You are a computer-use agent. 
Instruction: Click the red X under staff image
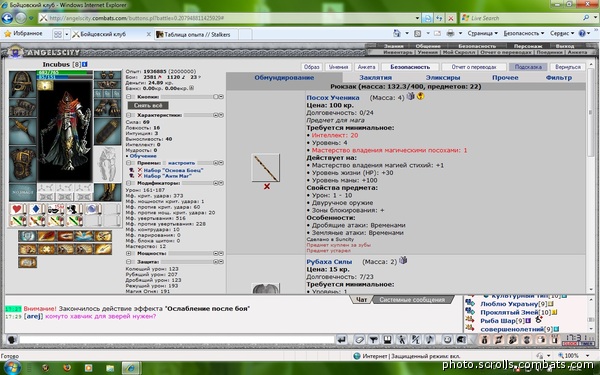(267, 186)
